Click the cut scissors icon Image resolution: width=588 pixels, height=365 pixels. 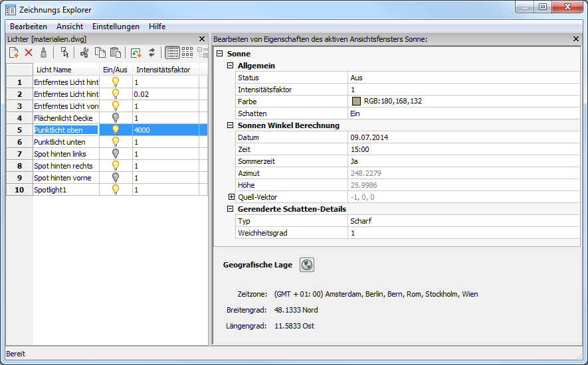pos(84,52)
